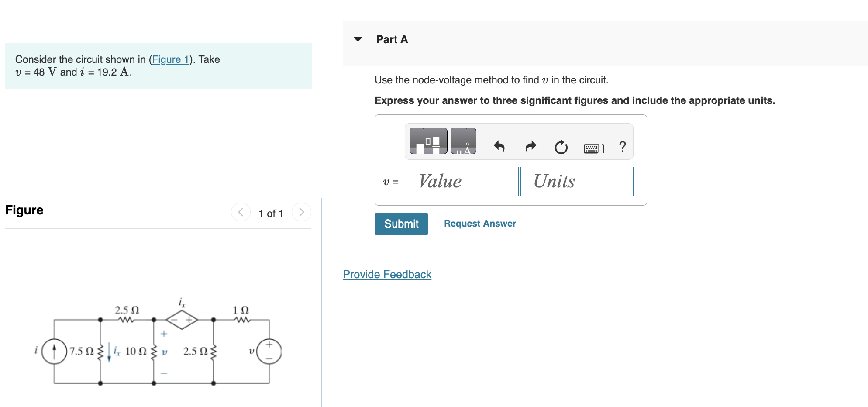Click the Submit button

(401, 224)
